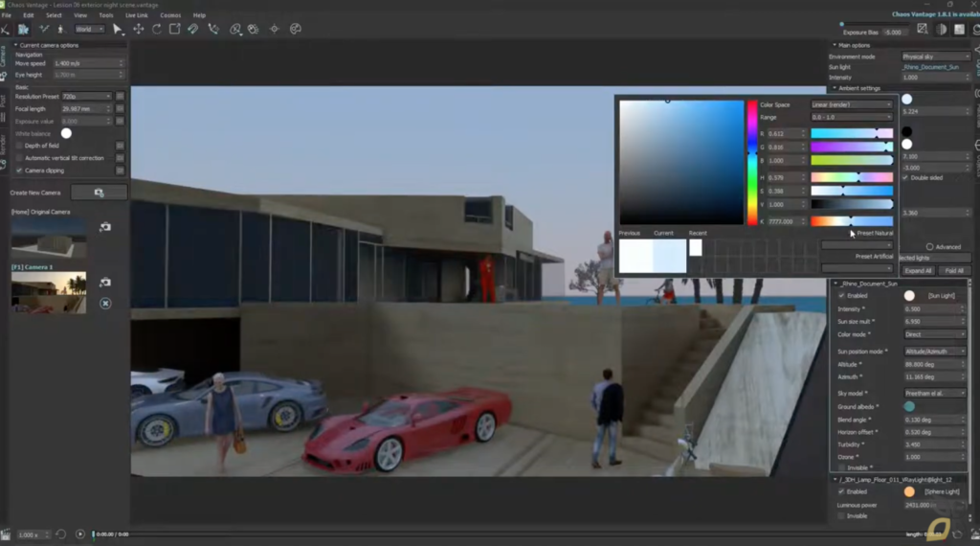Screen dimensions: 980x546
Task: Click Create New Camera icon button
Action: click(99, 193)
